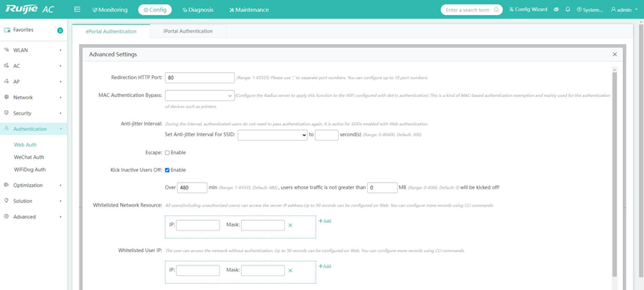Click the AC icon in sidebar

[x=6, y=66]
